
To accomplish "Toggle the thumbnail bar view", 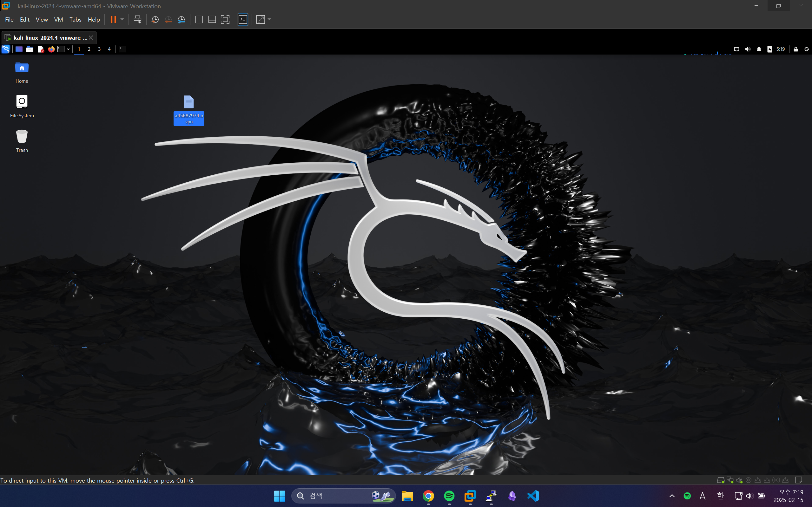I will (212, 19).
